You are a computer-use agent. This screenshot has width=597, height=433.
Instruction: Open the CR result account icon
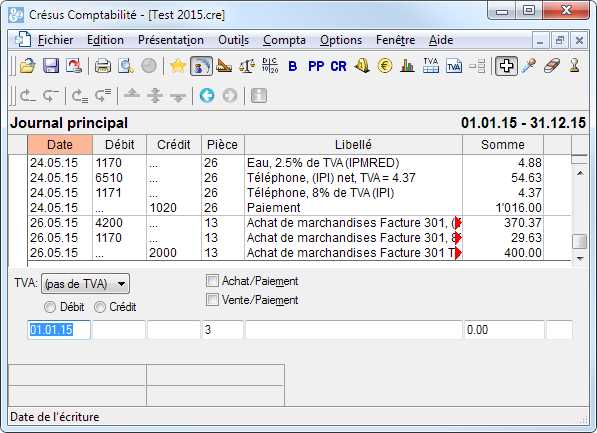click(x=338, y=66)
